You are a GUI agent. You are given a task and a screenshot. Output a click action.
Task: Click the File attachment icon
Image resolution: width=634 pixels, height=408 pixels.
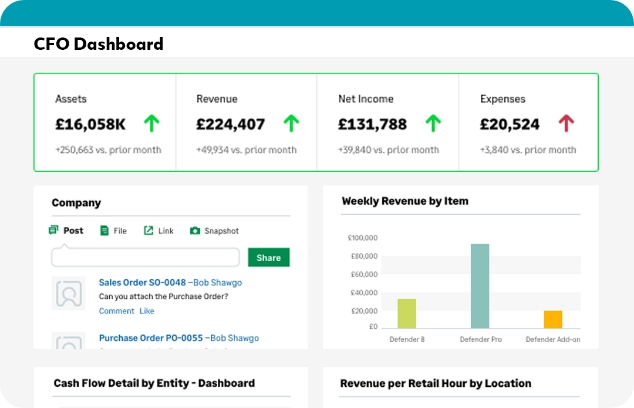point(105,231)
